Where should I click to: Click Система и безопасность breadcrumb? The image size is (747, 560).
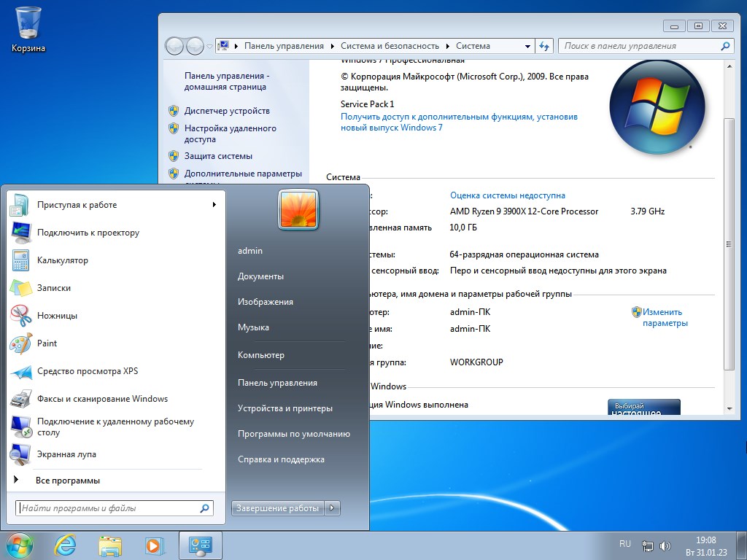390,46
